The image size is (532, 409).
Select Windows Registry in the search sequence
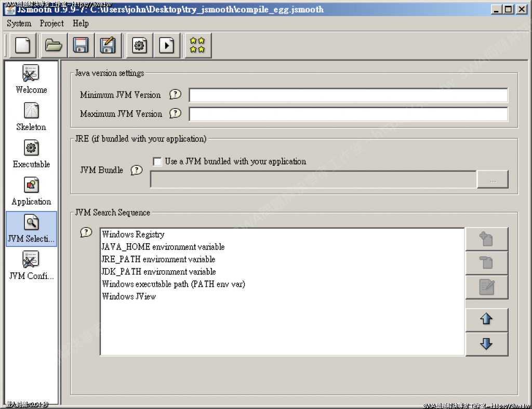133,234
